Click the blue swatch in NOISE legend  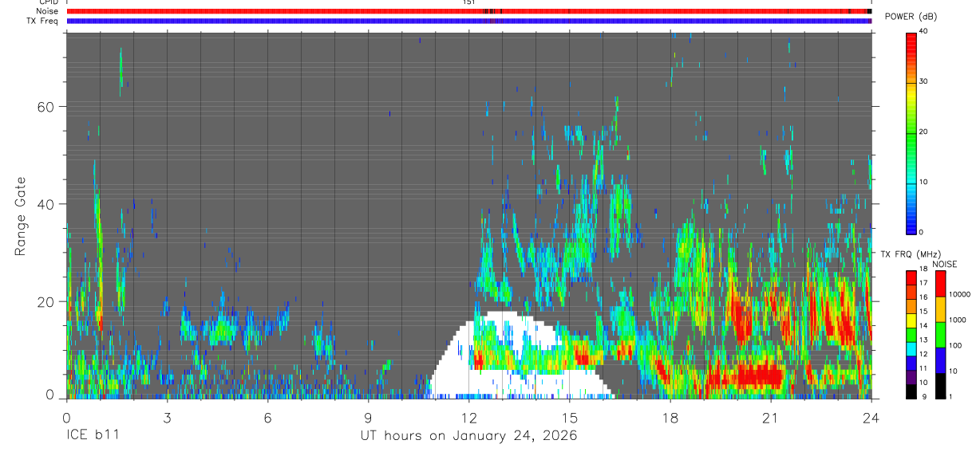940,360
